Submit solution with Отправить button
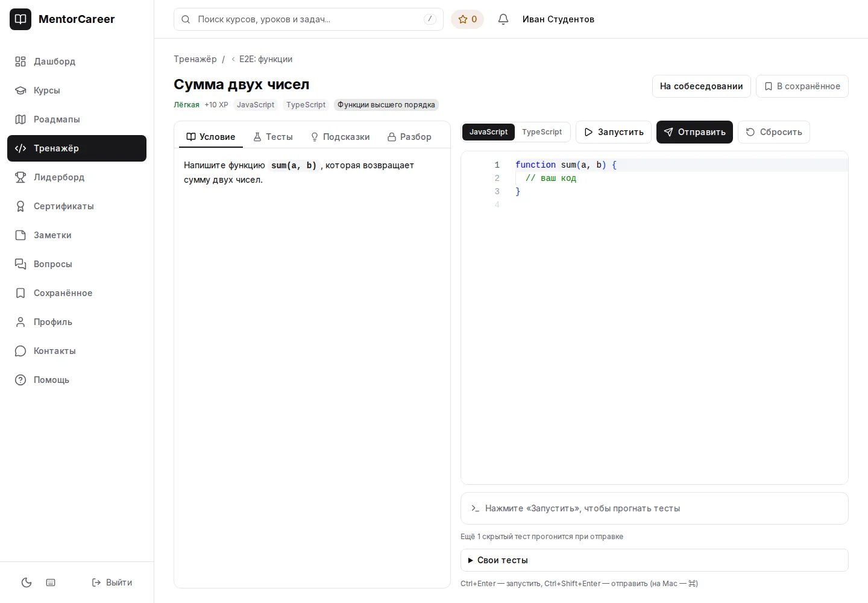Viewport: 868px width, 603px height. point(694,132)
